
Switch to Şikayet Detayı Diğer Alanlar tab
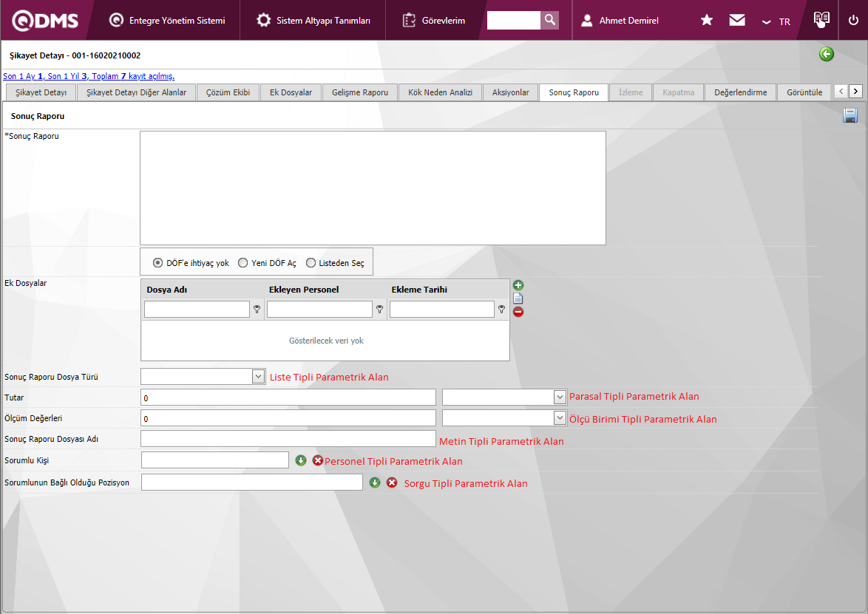(x=136, y=92)
